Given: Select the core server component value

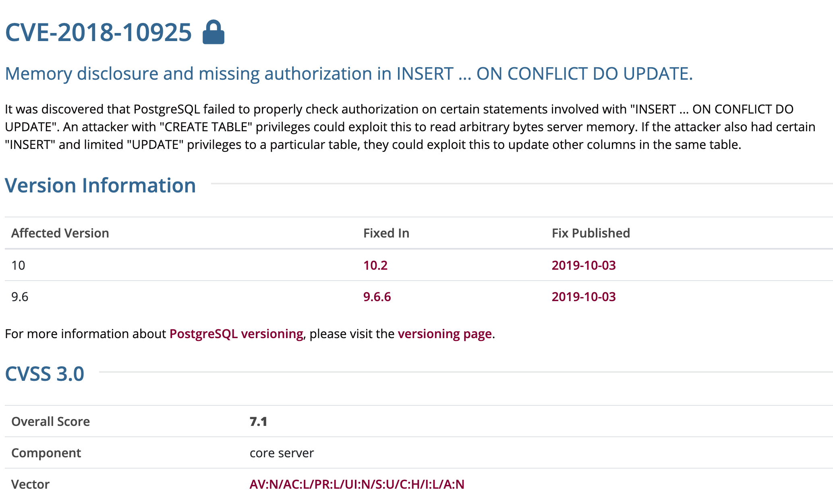Looking at the screenshot, I should [282, 453].
